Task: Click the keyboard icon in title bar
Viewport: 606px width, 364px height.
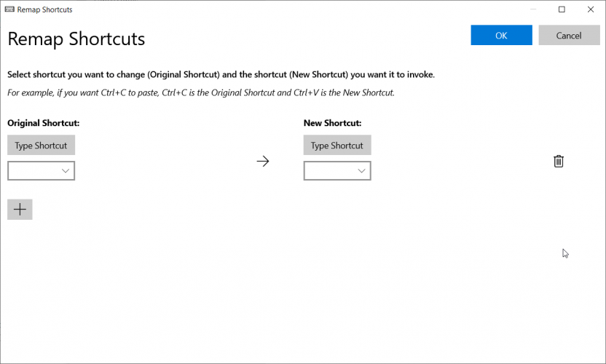Action: [9, 9]
